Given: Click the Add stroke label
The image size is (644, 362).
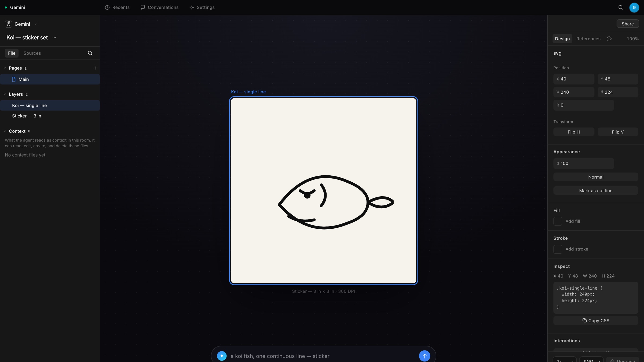Looking at the screenshot, I should (577, 249).
